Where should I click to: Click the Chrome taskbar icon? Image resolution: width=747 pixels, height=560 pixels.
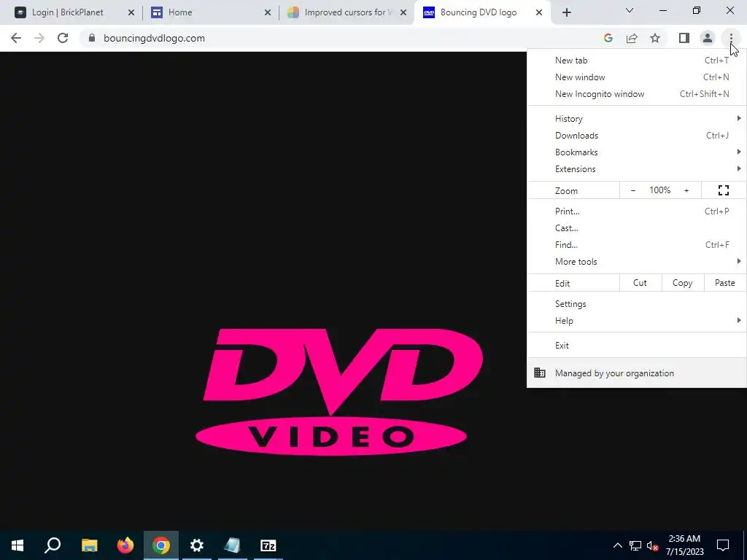pos(161,545)
